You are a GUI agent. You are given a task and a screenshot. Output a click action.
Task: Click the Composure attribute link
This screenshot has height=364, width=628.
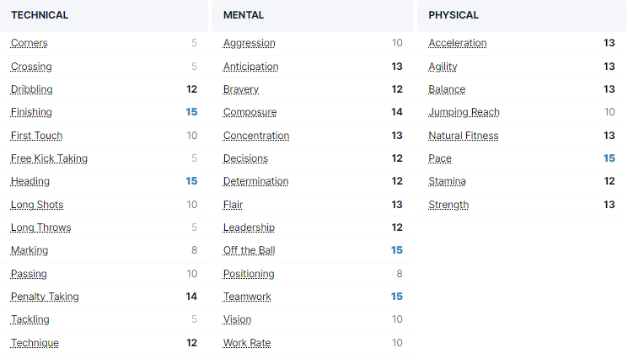pos(250,112)
